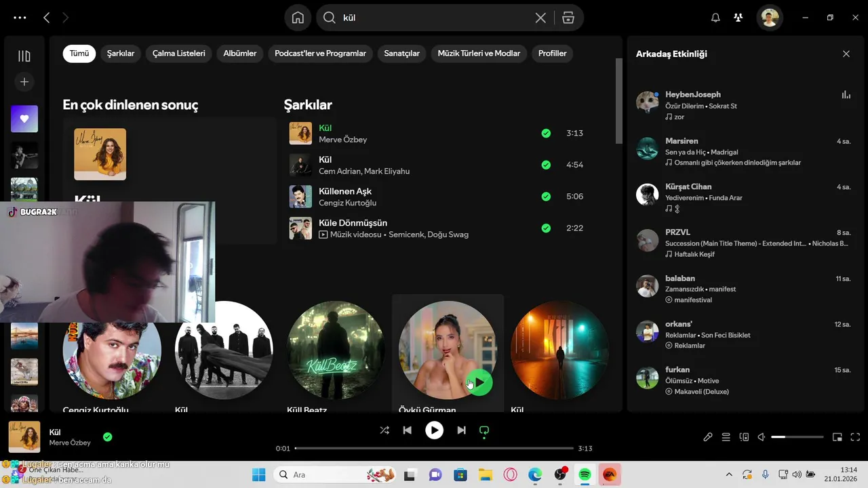The height and width of the screenshot is (488, 868).
Task: Seek on the song progress bar
Action: [435, 448]
